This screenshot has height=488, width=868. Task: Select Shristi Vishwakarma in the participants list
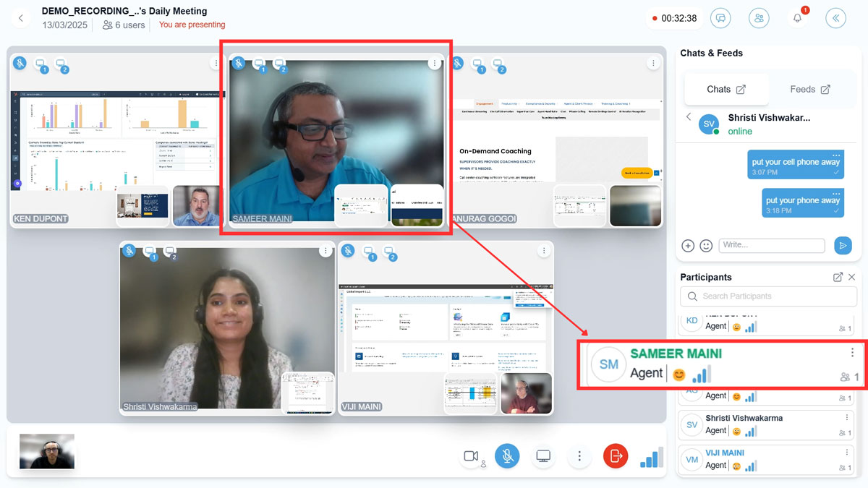point(744,418)
